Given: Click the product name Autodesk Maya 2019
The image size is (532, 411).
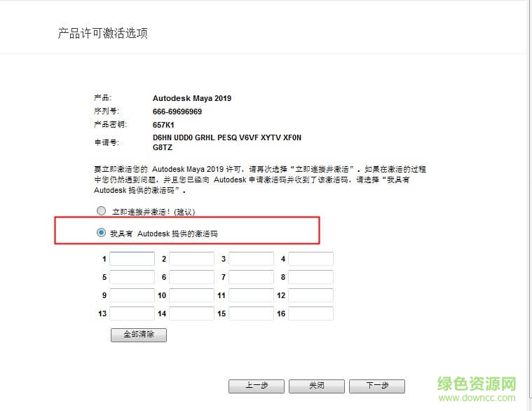Looking at the screenshot, I should click(x=192, y=98).
